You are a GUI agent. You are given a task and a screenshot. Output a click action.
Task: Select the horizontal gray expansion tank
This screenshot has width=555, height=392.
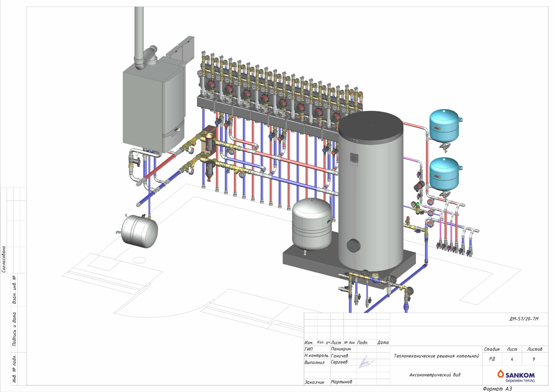[139, 231]
